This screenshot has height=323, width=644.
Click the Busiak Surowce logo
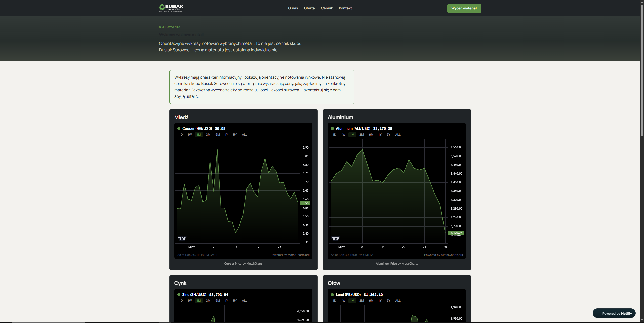pos(171,8)
